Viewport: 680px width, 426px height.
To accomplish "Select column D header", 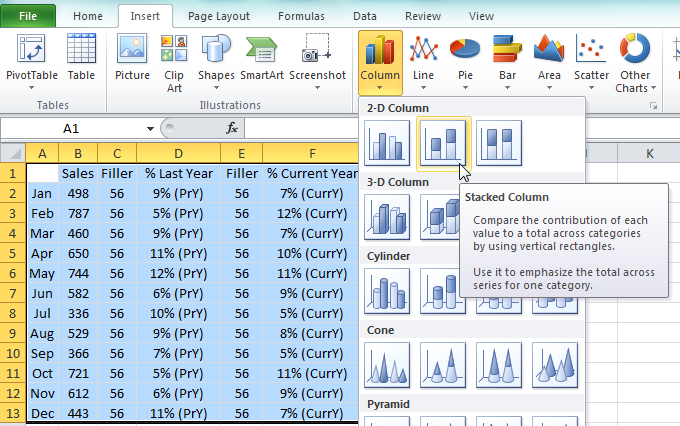I will (178, 154).
